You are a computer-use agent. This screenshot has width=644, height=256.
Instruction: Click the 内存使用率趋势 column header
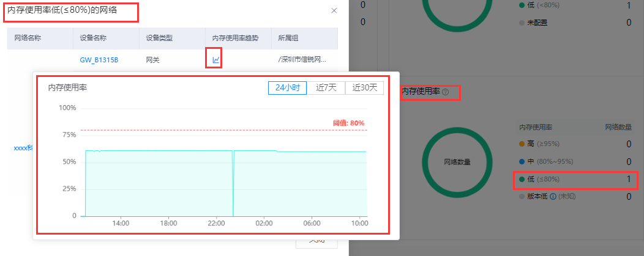pos(235,38)
